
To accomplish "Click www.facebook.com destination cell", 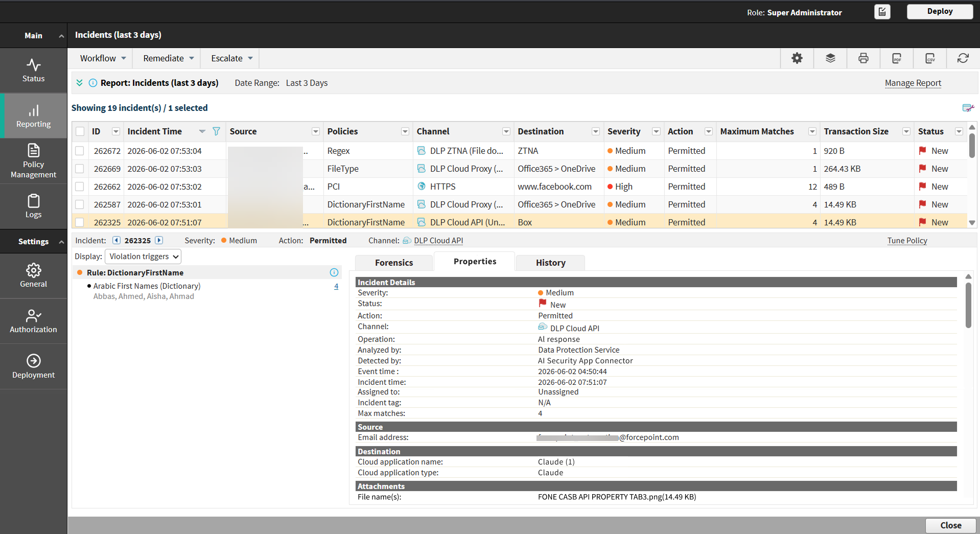I will coord(554,187).
